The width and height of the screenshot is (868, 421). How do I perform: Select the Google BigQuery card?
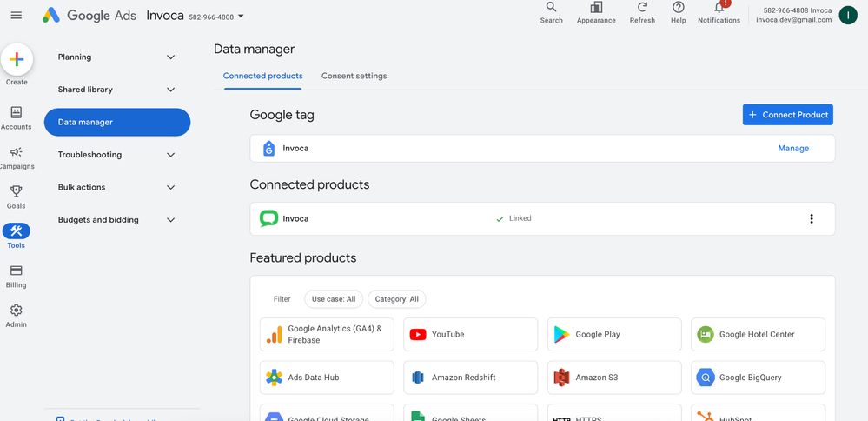click(758, 378)
